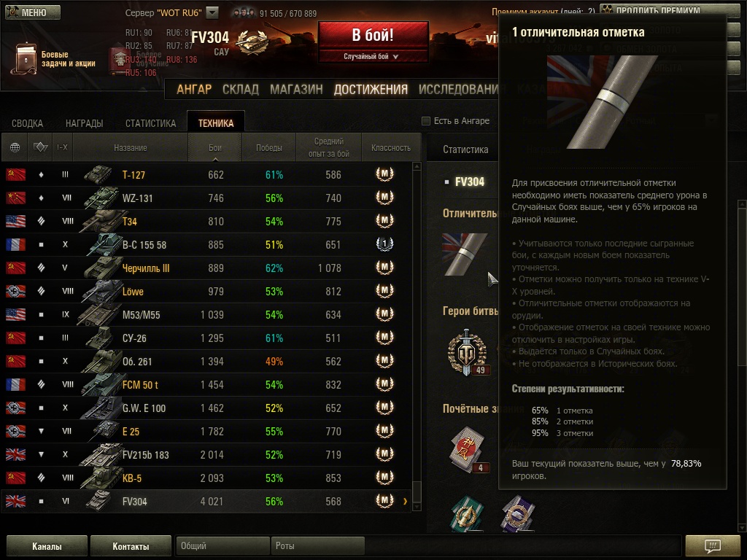Image resolution: width=747 pixels, height=560 pixels.
Task: Open the 'Склад' menu section
Action: (241, 90)
